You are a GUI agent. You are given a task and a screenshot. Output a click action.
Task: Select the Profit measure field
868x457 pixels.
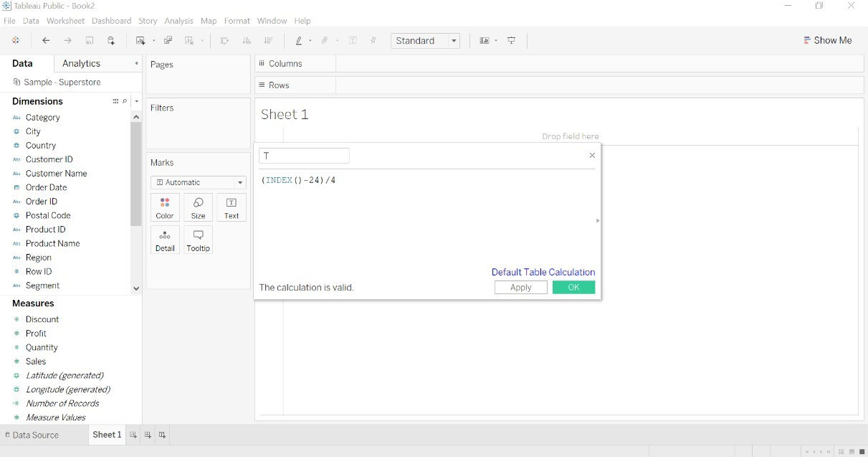pyautogui.click(x=36, y=334)
